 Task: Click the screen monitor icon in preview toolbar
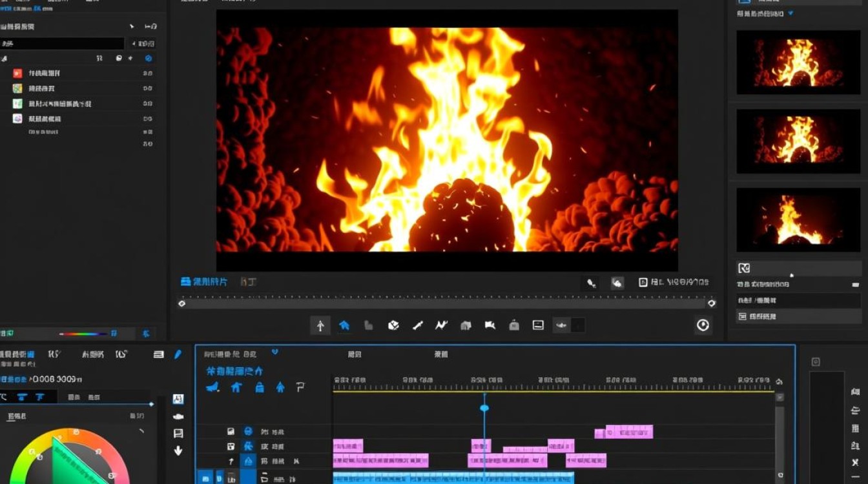(538, 325)
